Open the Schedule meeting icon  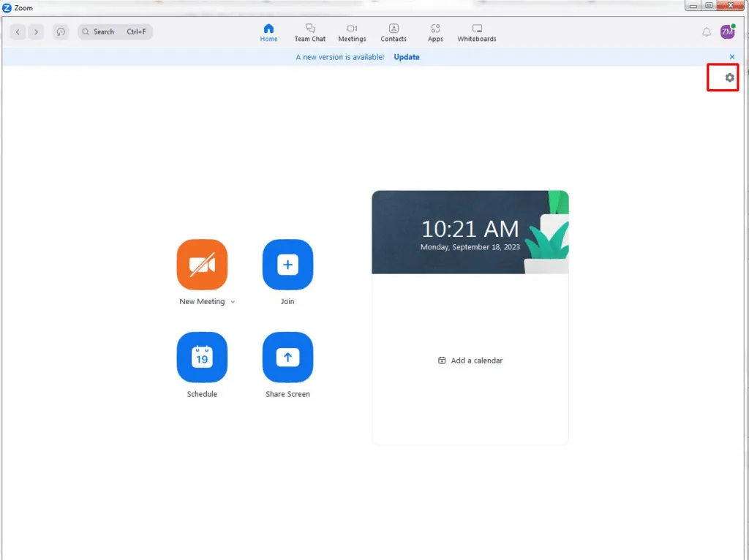(202, 357)
